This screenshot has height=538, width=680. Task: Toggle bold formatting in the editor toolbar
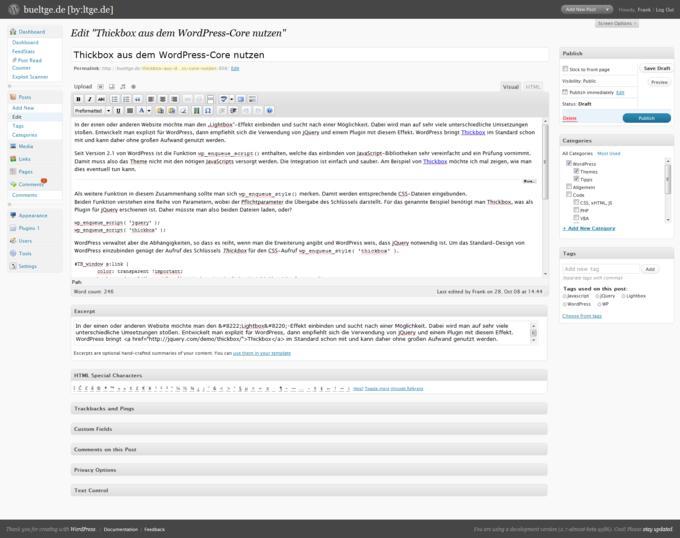click(78, 99)
